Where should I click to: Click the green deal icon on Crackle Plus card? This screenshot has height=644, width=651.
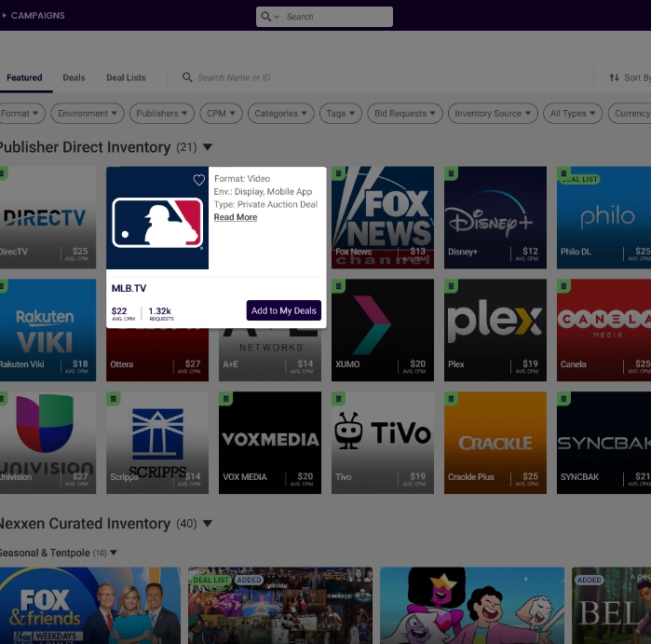[451, 399]
